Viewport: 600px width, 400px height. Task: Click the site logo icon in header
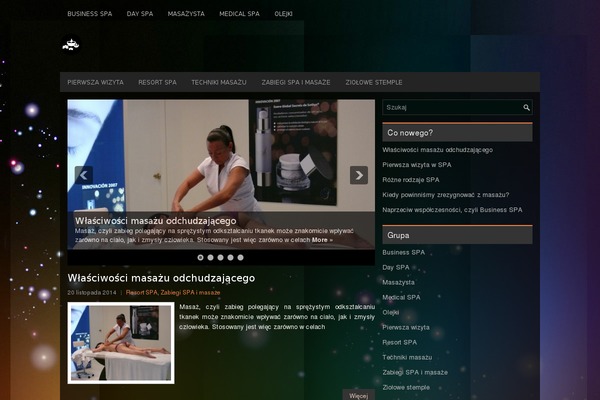[70, 44]
